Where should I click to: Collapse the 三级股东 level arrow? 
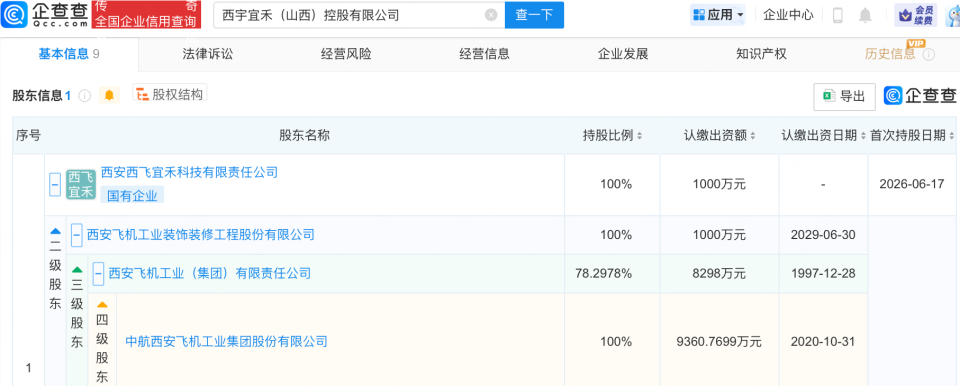point(77,270)
